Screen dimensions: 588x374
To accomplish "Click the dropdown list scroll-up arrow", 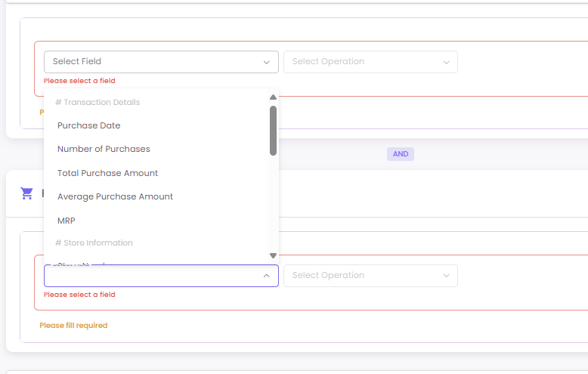I will click(x=273, y=97).
